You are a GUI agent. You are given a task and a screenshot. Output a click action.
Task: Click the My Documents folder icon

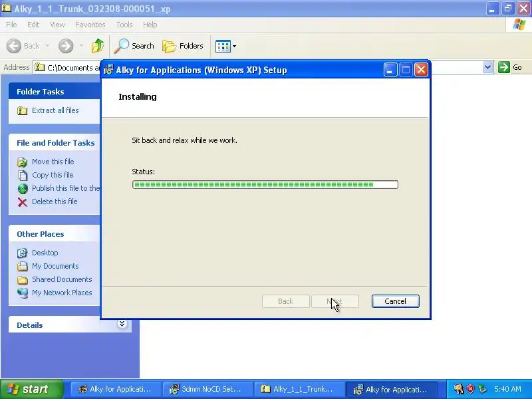[x=23, y=267]
